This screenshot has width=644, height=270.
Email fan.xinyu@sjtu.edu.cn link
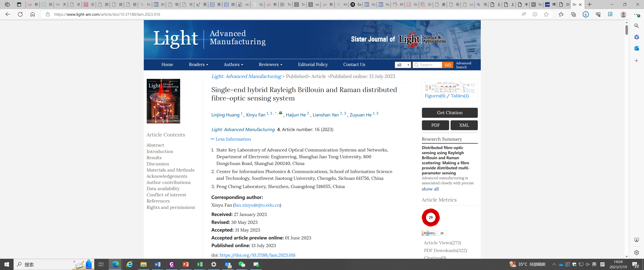pos(257,205)
